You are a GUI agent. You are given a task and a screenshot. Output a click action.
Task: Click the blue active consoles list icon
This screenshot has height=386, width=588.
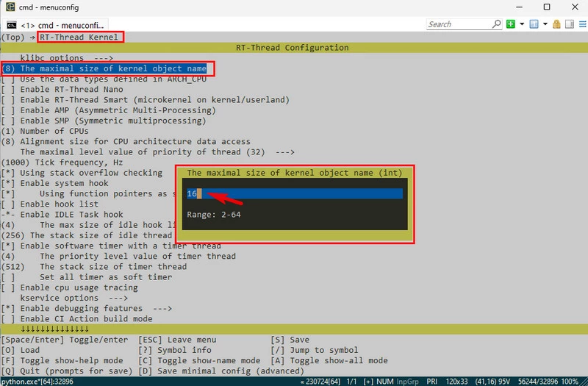pos(534,24)
